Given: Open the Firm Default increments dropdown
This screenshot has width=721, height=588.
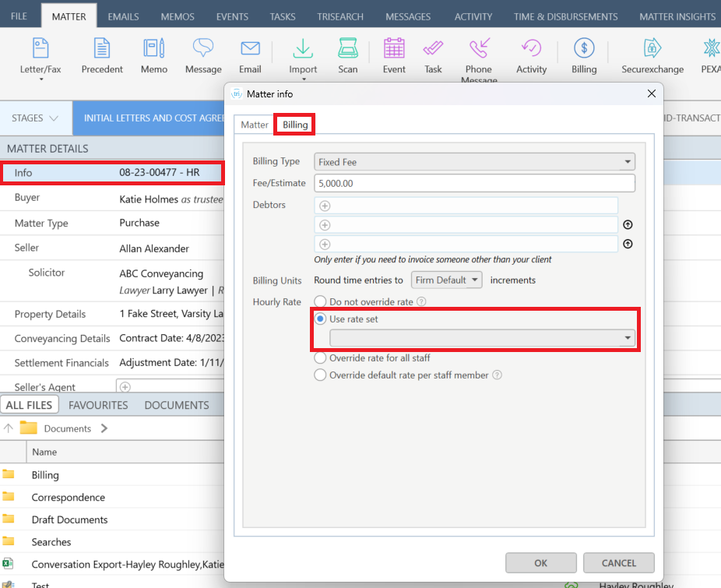Looking at the screenshot, I should 446,280.
